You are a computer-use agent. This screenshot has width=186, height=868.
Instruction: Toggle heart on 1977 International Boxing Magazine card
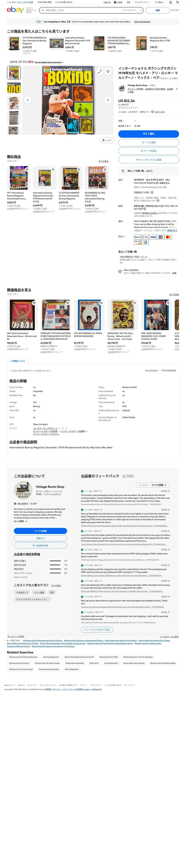pos(27,170)
